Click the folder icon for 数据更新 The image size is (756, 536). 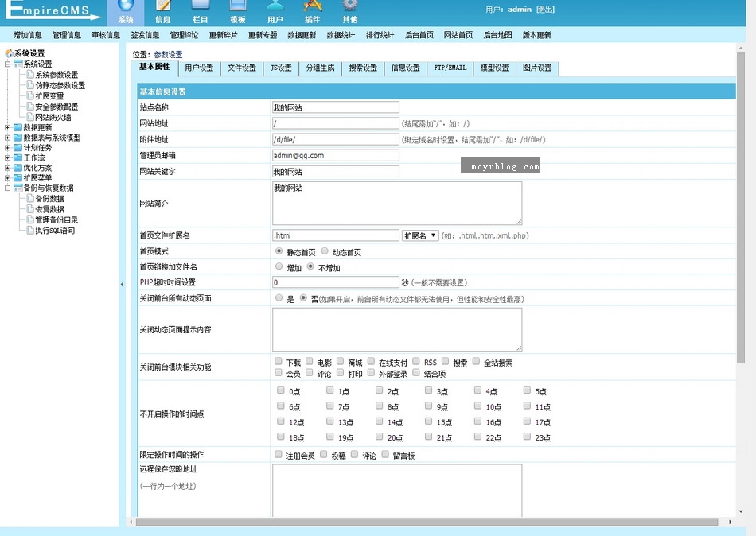(18, 127)
